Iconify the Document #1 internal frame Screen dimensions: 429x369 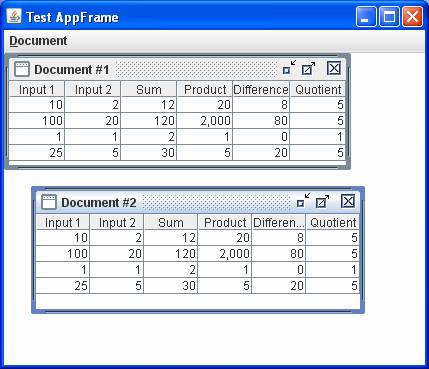[289, 68]
